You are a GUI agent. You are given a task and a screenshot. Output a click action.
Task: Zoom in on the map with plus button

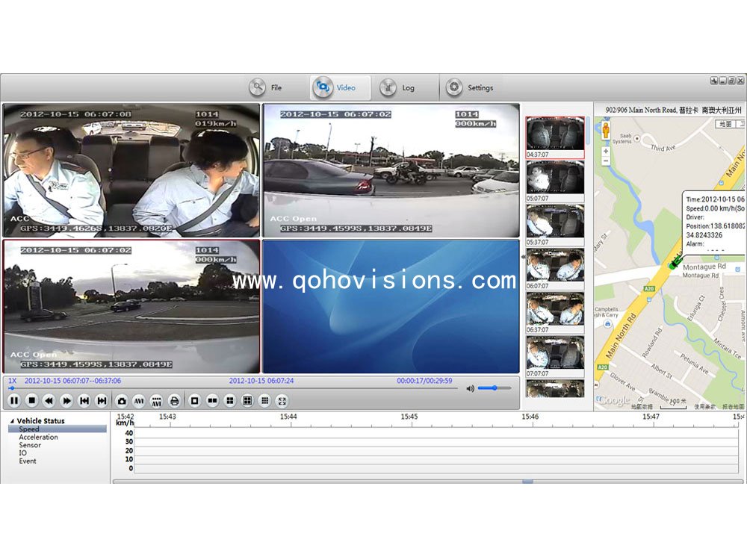606,151
